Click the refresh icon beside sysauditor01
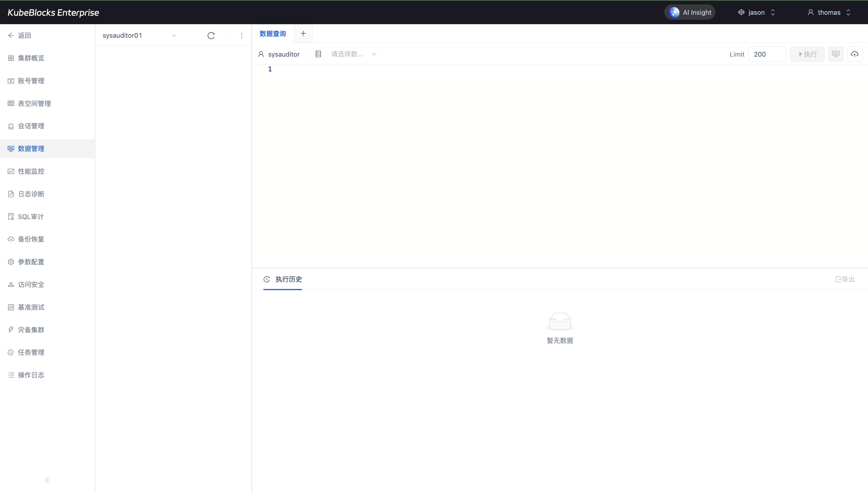 pos(211,36)
